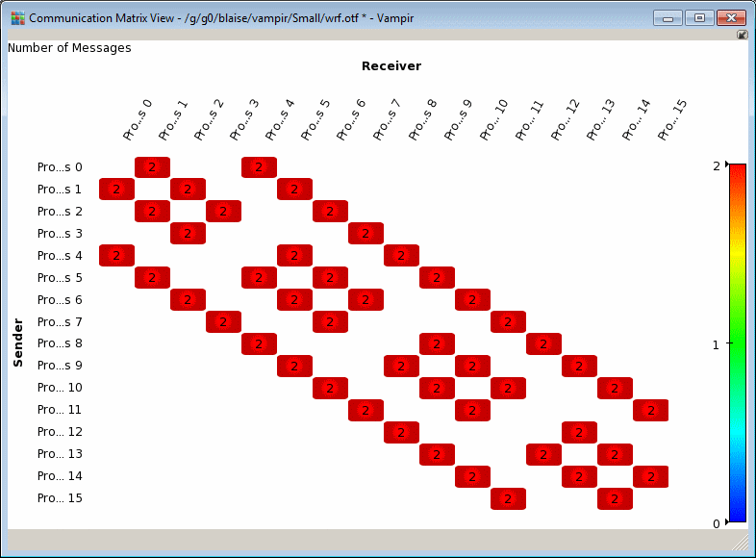Select receiver column label 'Pro... 11'
The width and height of the screenshot is (756, 558).
click(x=529, y=119)
